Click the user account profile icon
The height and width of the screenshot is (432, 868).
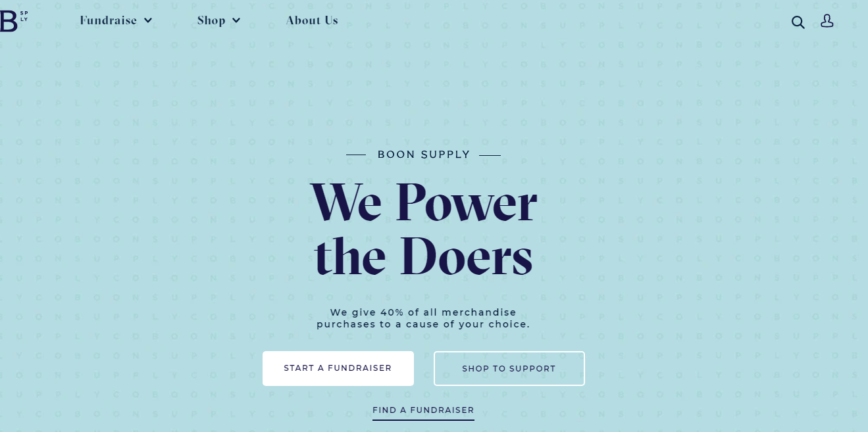pyautogui.click(x=827, y=21)
